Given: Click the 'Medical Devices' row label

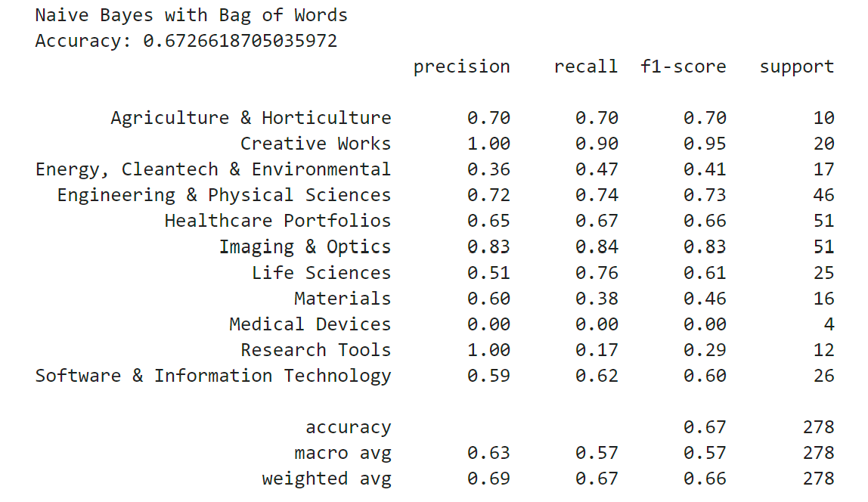Looking at the screenshot, I should coord(310,324).
